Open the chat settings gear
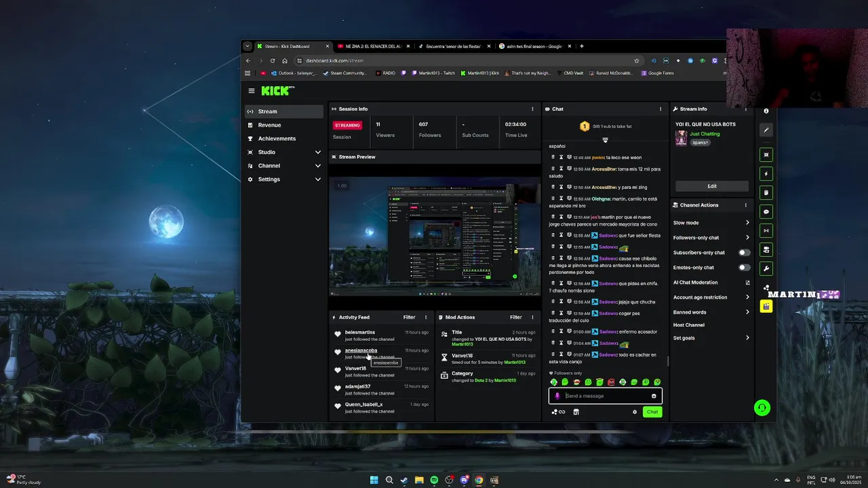 (635, 412)
